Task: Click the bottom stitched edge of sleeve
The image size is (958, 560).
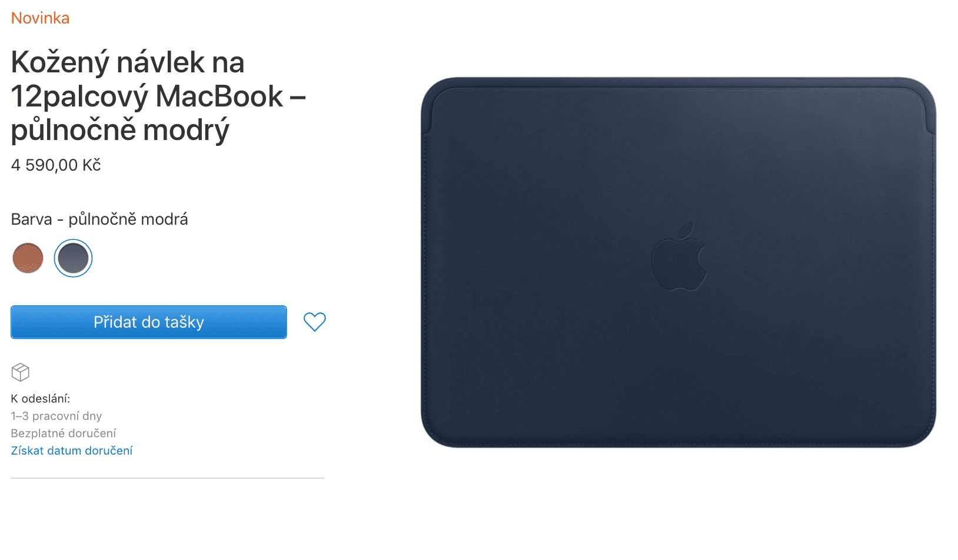Action: click(678, 442)
